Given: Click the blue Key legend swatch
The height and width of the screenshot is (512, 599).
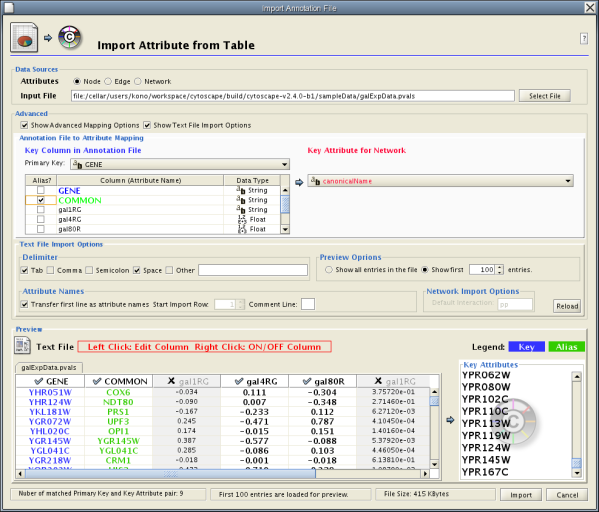Looking at the screenshot, I should 526,347.
